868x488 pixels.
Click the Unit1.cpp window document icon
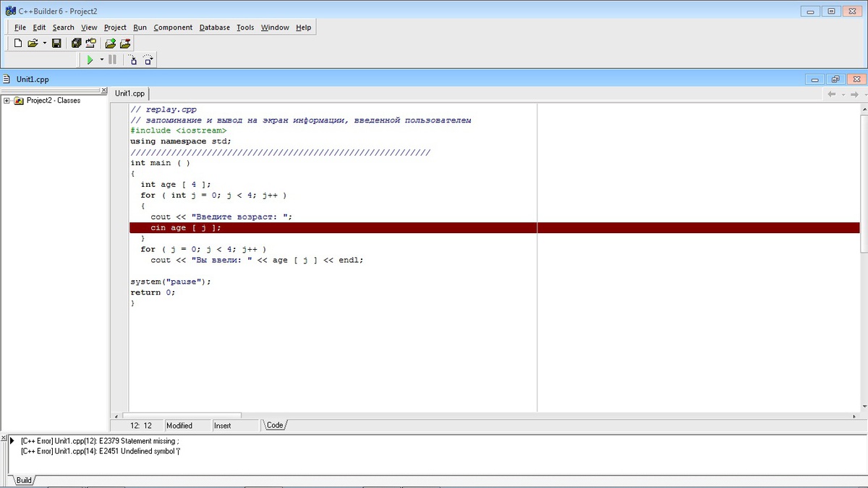[7, 79]
